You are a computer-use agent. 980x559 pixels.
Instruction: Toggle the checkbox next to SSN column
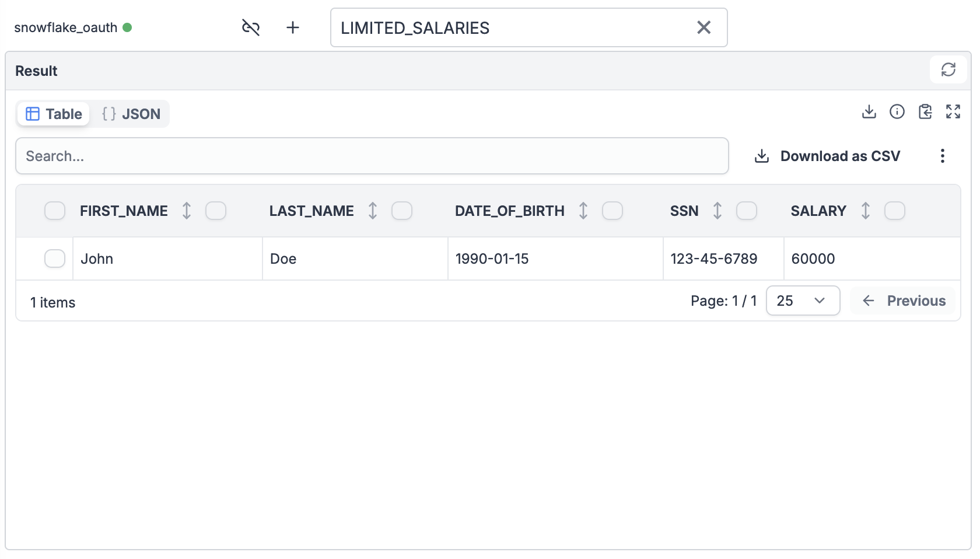click(x=747, y=211)
